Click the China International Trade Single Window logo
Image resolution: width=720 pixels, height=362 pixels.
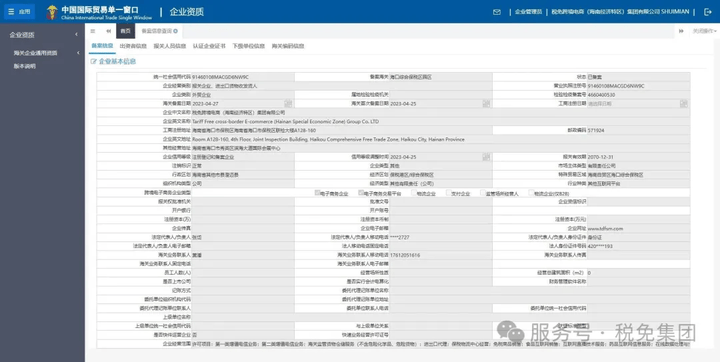tap(99, 12)
